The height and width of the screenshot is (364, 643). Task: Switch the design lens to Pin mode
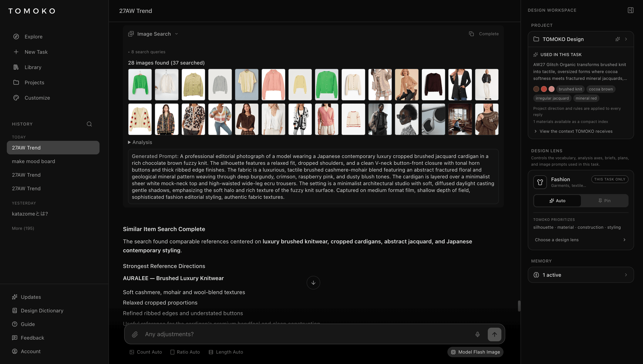[x=605, y=200]
